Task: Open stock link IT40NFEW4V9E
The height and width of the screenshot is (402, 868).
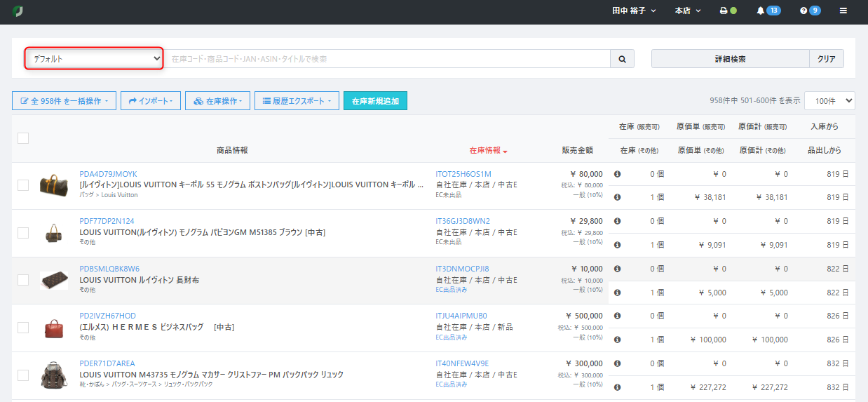Action: (462, 363)
